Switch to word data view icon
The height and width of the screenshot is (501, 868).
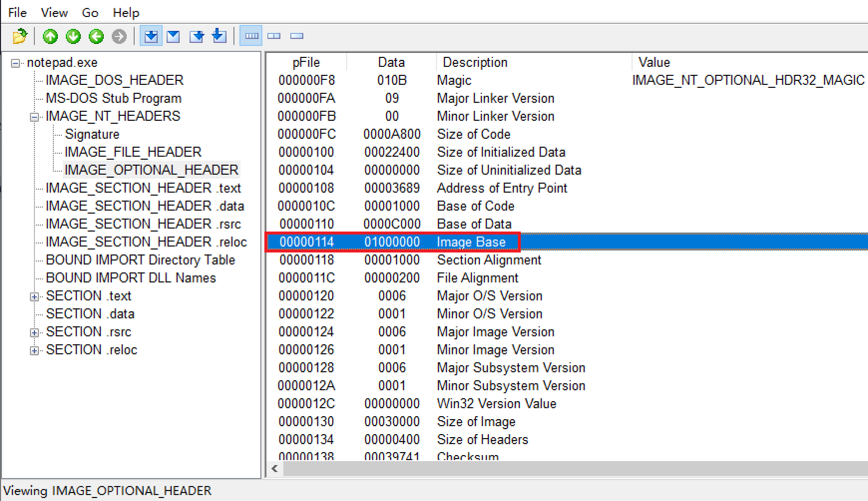173,36
